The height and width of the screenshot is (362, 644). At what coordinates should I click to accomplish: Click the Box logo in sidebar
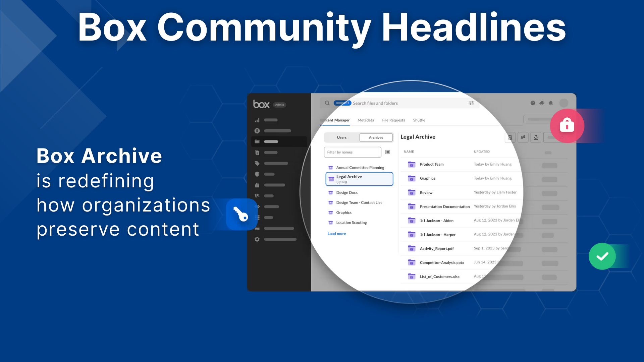pyautogui.click(x=261, y=104)
